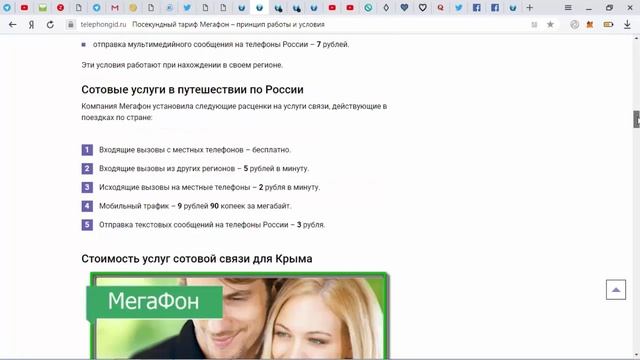Click the MegaFon green logo label

154,302
